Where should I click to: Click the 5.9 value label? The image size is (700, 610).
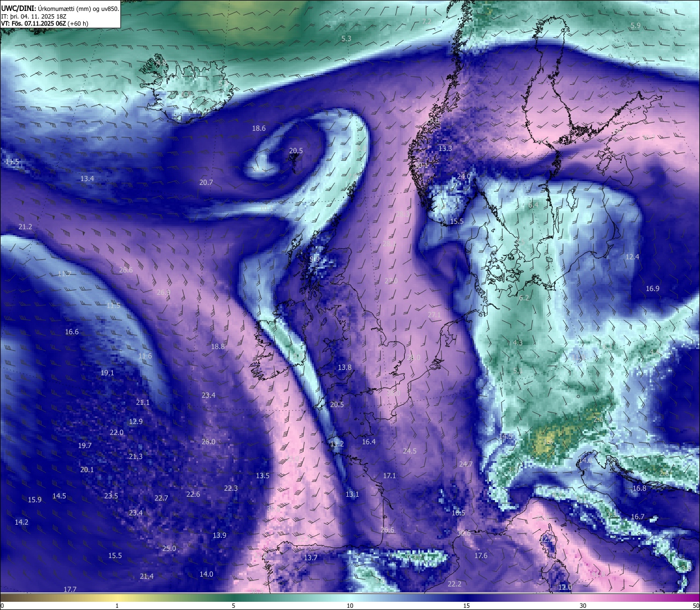[x=635, y=26]
